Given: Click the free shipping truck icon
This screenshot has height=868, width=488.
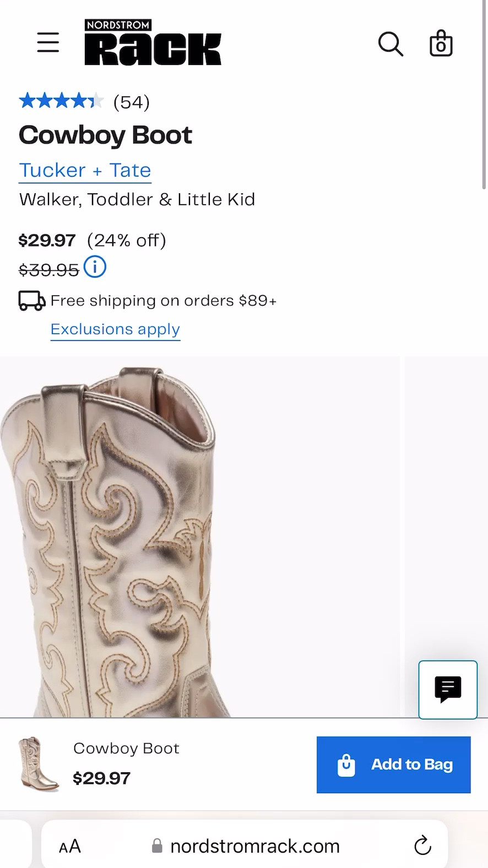Looking at the screenshot, I should (x=31, y=300).
